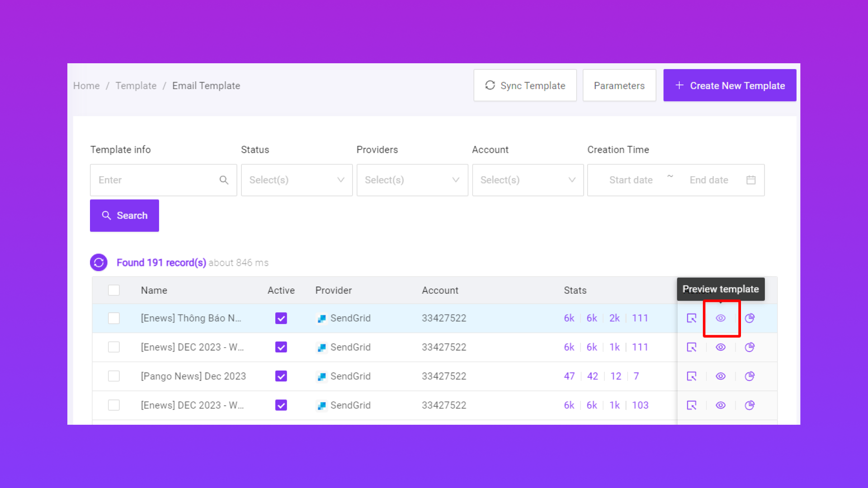The image size is (868, 488).
Task: Open edit icon for Pango News row
Action: (692, 376)
